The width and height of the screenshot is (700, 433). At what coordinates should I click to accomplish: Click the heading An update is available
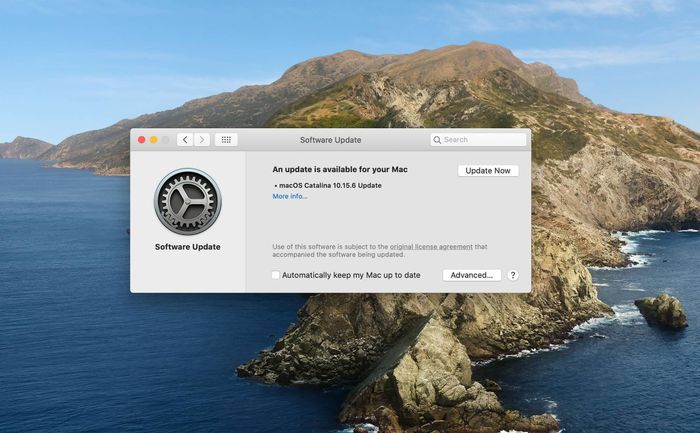340,169
